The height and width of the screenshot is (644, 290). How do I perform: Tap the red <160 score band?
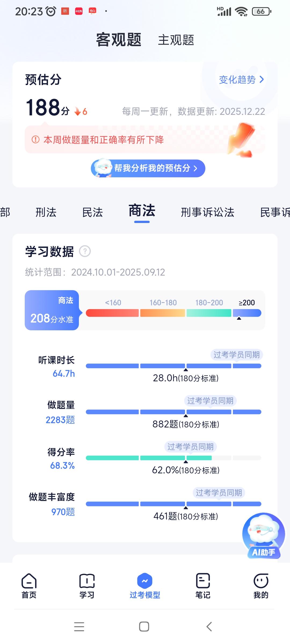(x=112, y=313)
